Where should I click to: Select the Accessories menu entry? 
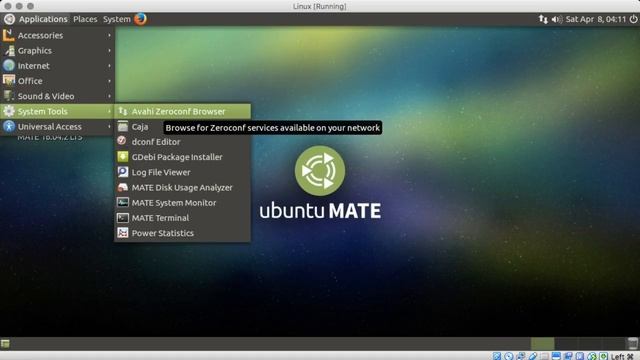pos(58,36)
